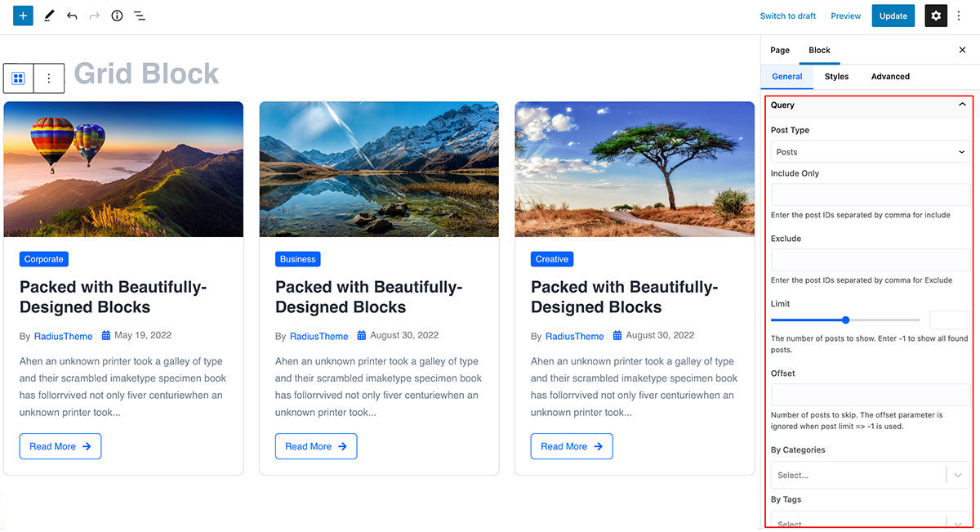Open the List View icon
The height and width of the screenshot is (532, 980).
[140, 16]
